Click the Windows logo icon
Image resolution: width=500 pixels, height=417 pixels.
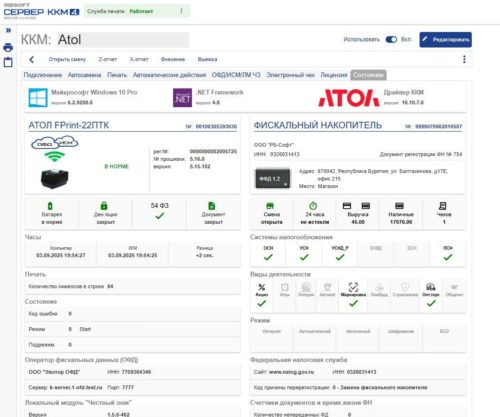click(38, 98)
